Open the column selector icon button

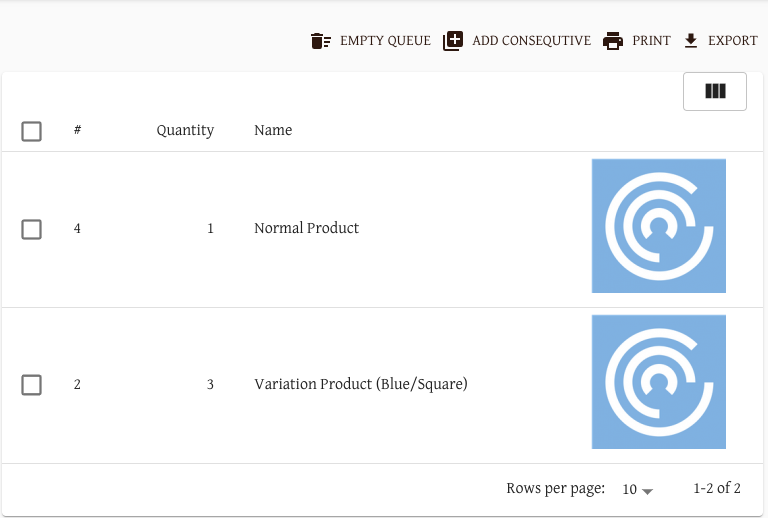[x=715, y=91]
